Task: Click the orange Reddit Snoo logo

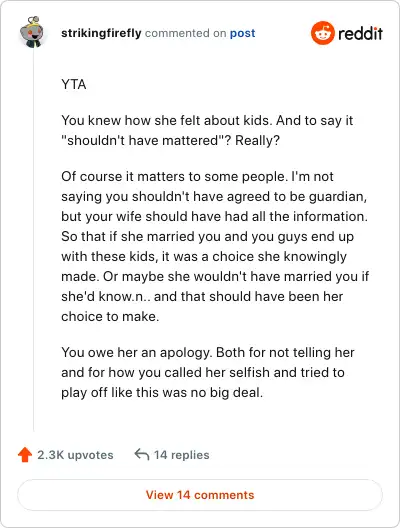Action: tap(323, 33)
